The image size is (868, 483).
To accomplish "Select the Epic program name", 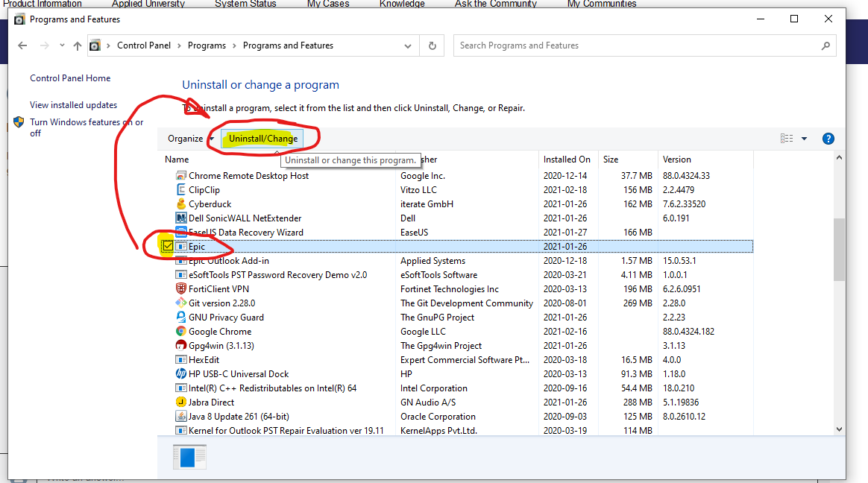I will (197, 247).
